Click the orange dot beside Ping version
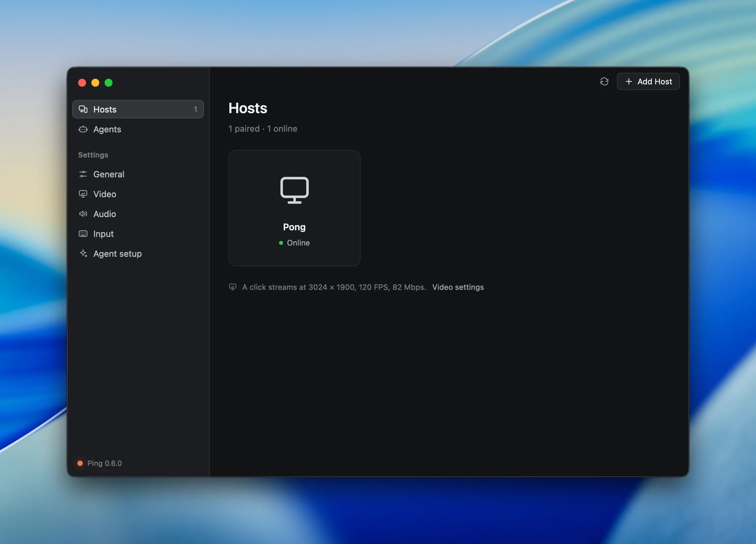The height and width of the screenshot is (544, 756). click(80, 463)
